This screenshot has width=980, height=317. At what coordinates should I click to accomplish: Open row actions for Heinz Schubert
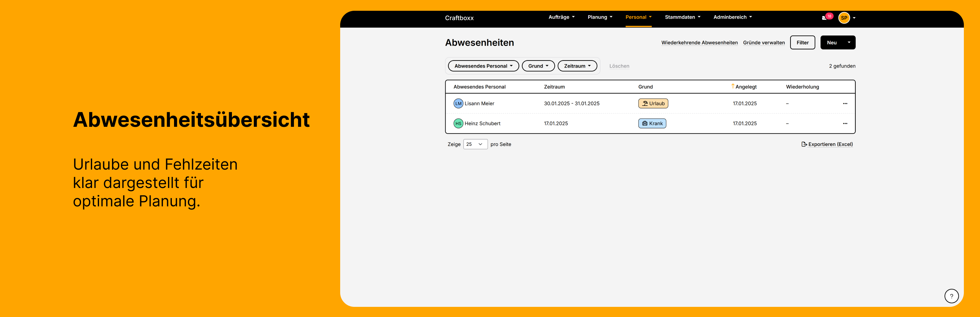point(845,123)
